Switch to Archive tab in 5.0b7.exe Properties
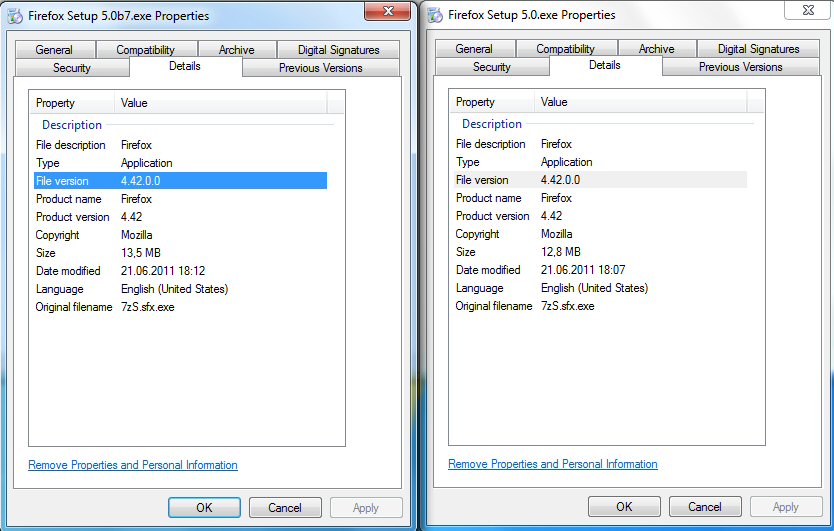834x531 pixels. pyautogui.click(x=237, y=49)
